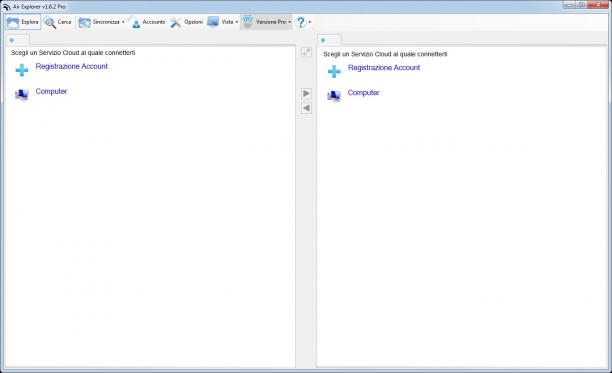Viewport: 612px width, 373px height.
Task: Click the Computer icon in right pane
Action: pos(334,96)
